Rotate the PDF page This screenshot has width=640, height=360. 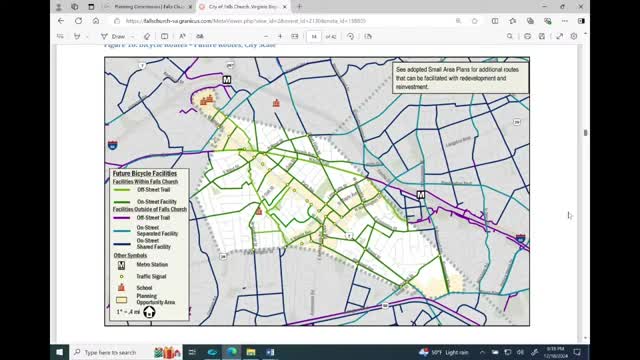350,36
